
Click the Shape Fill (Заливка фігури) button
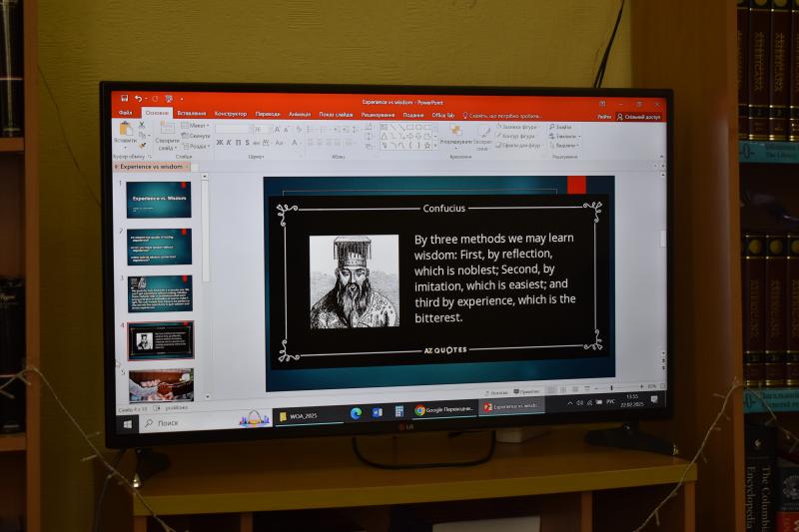pyautogui.click(x=517, y=127)
